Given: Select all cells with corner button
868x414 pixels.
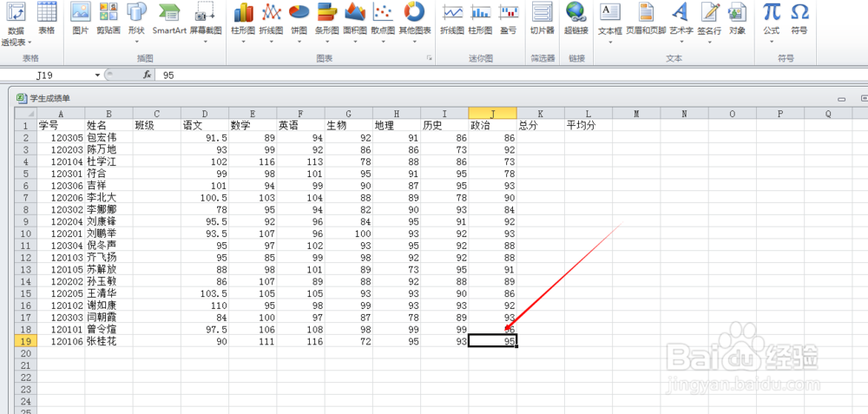Looking at the screenshot, I should pyautogui.click(x=25, y=114).
